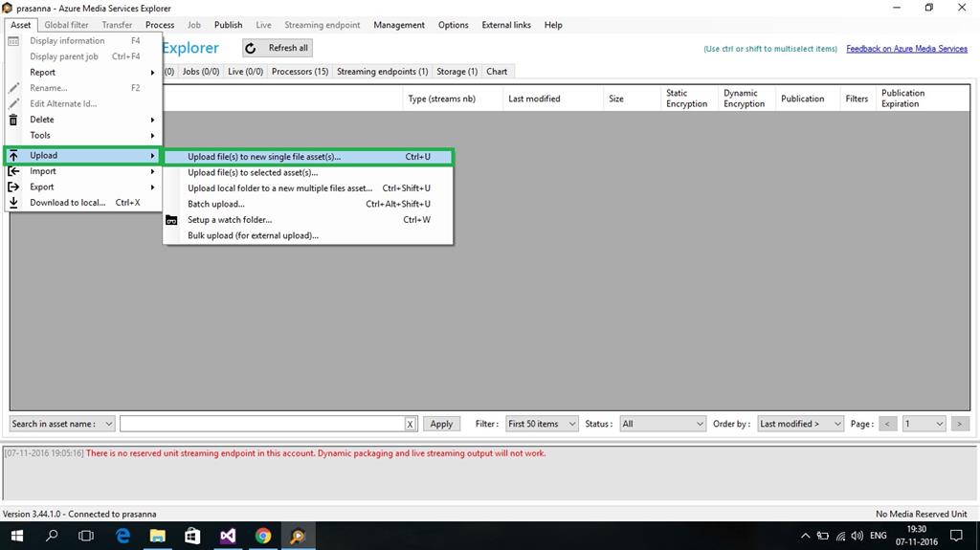Expand the Tools submenu
Viewport: 980px width, 550px height.
pos(83,135)
